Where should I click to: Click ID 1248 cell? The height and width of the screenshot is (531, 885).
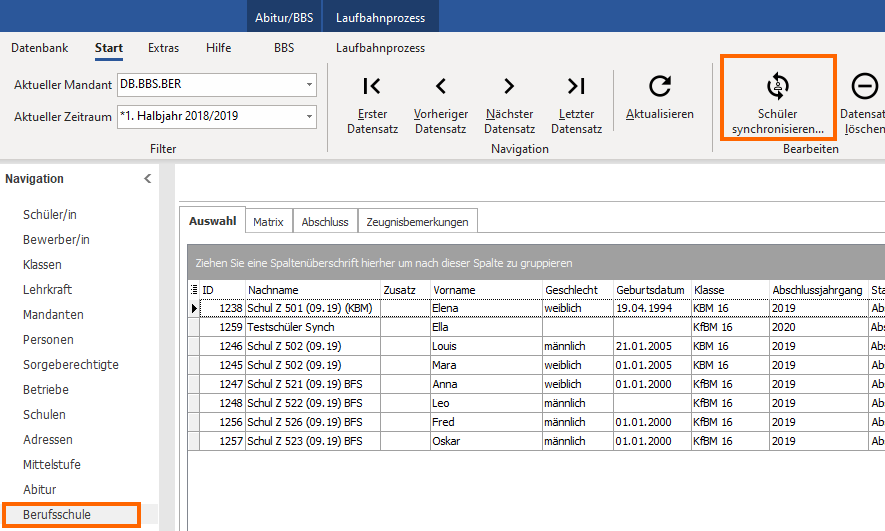click(222, 403)
